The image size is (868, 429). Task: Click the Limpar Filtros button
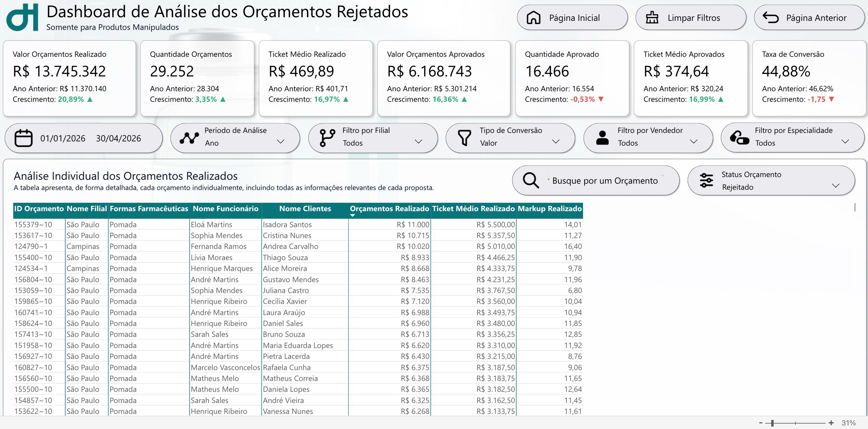click(691, 18)
